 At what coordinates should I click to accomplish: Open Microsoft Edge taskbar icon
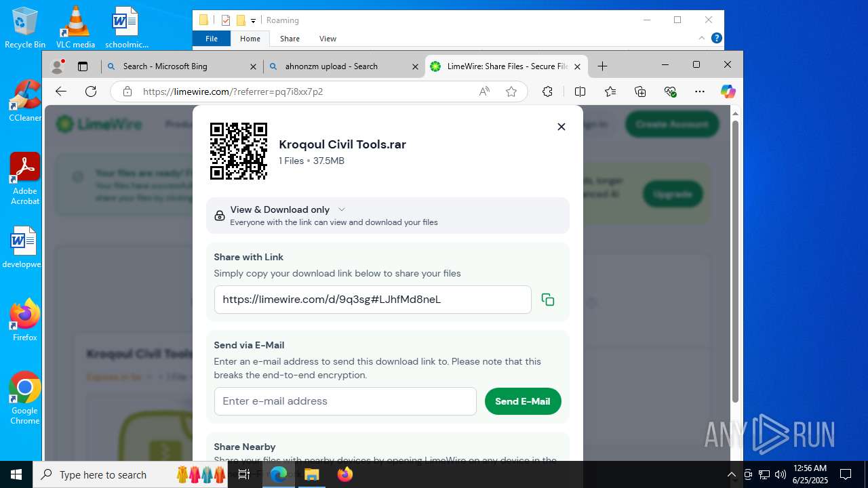(x=279, y=474)
